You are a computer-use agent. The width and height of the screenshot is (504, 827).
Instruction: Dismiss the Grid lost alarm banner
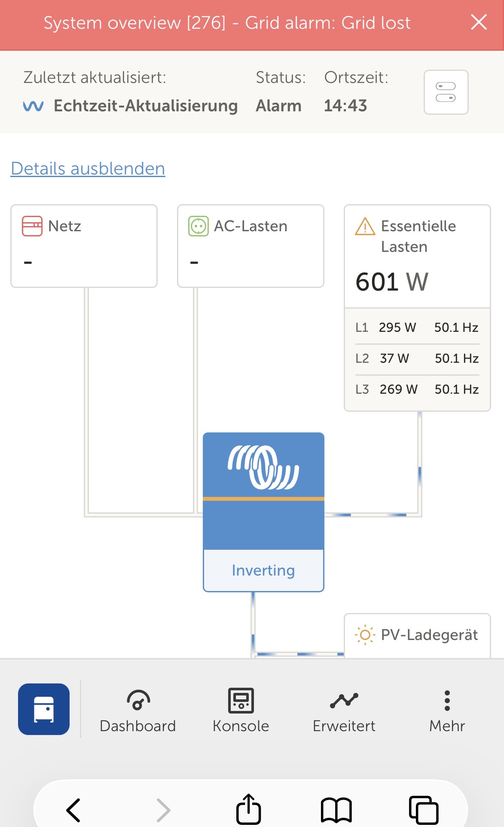479,22
